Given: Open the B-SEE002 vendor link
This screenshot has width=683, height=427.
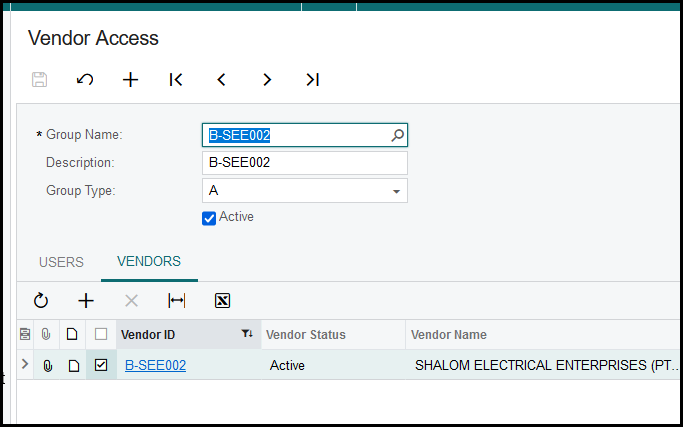Looking at the screenshot, I should [155, 366].
